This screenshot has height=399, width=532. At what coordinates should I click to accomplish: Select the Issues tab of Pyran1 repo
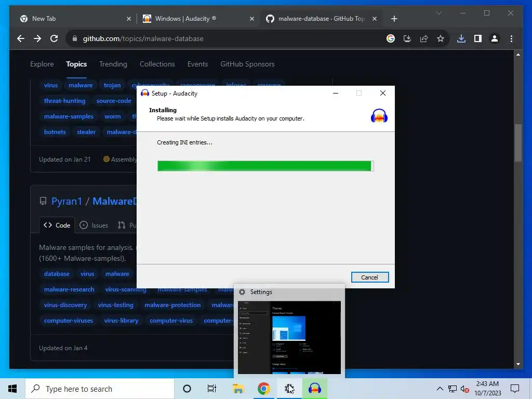pyautogui.click(x=94, y=225)
